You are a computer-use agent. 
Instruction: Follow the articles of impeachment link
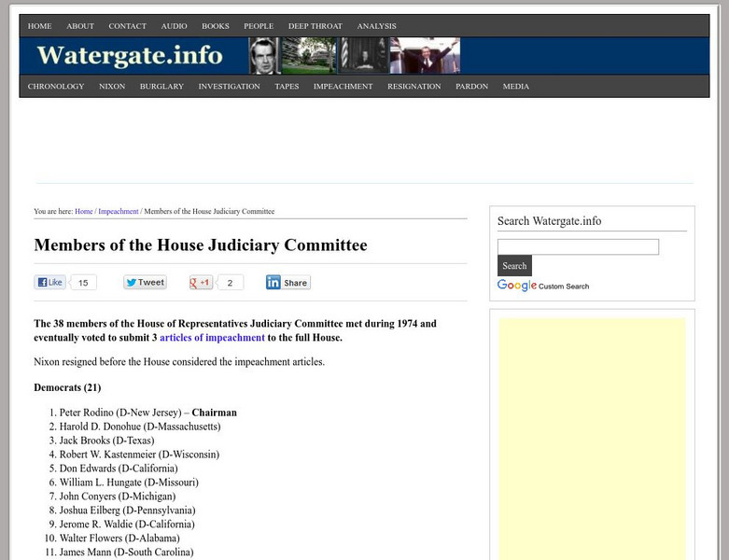click(x=212, y=337)
